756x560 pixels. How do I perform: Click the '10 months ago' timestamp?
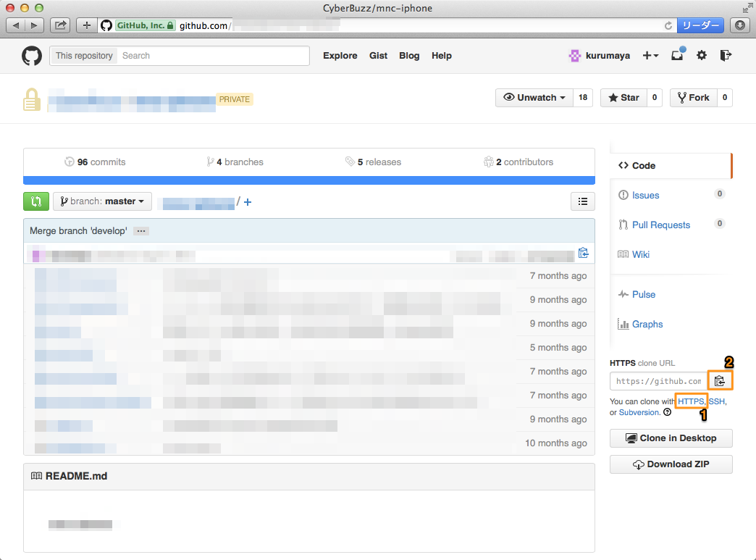(x=556, y=443)
